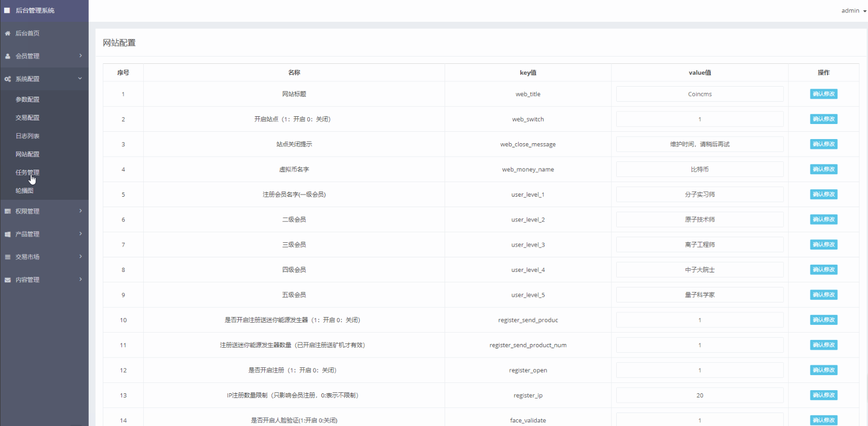
Task: Confirm modification for register_send_produc row
Action: (824, 320)
